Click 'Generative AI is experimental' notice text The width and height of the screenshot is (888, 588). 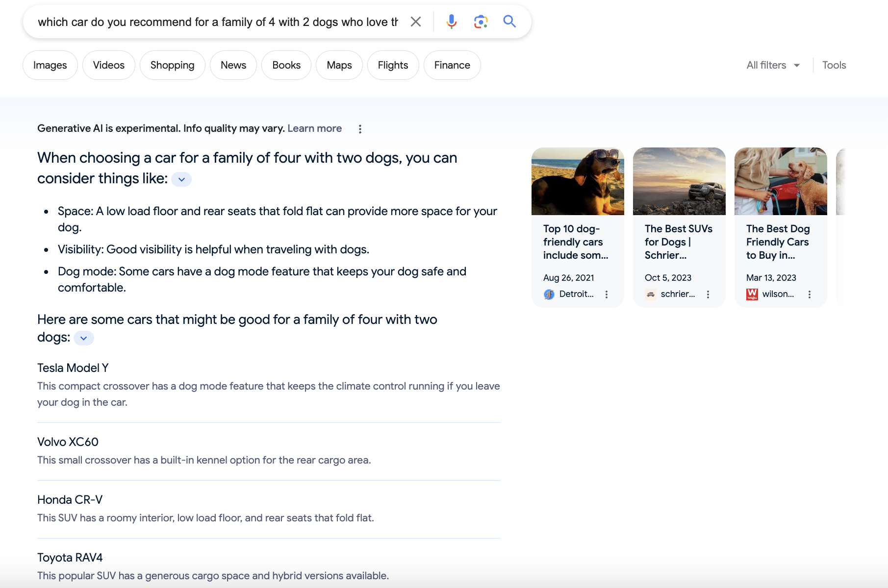pyautogui.click(x=161, y=128)
